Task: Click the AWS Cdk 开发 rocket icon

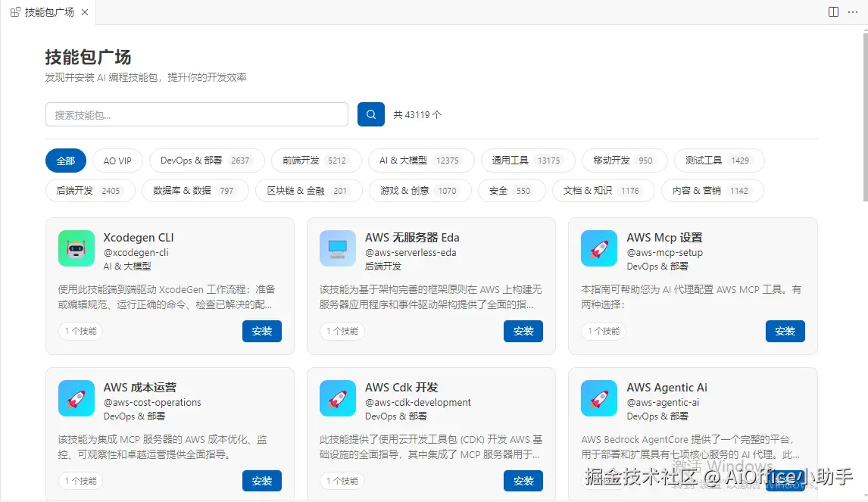Action: click(x=338, y=398)
